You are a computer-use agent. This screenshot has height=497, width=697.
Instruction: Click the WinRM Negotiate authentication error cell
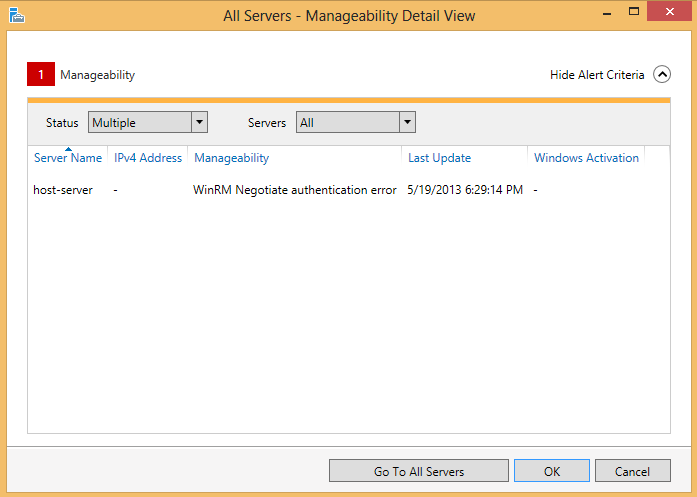click(x=295, y=190)
